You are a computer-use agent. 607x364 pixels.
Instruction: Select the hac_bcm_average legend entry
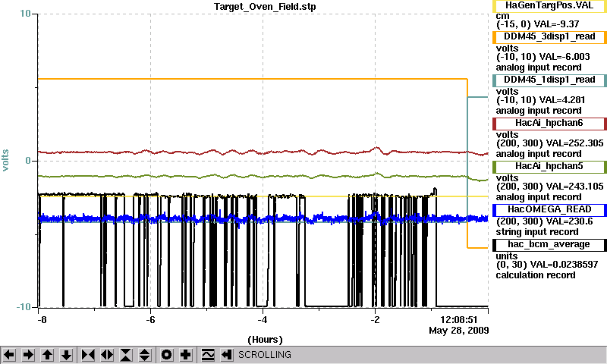pyautogui.click(x=549, y=245)
